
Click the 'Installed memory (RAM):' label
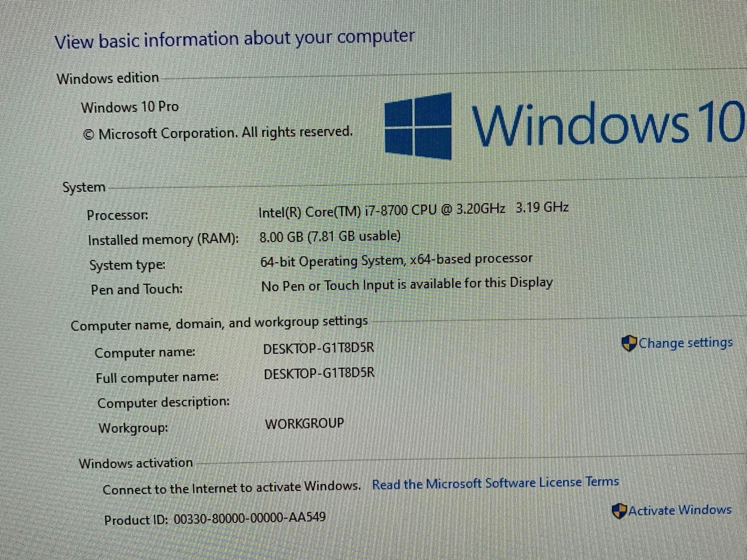coord(163,239)
